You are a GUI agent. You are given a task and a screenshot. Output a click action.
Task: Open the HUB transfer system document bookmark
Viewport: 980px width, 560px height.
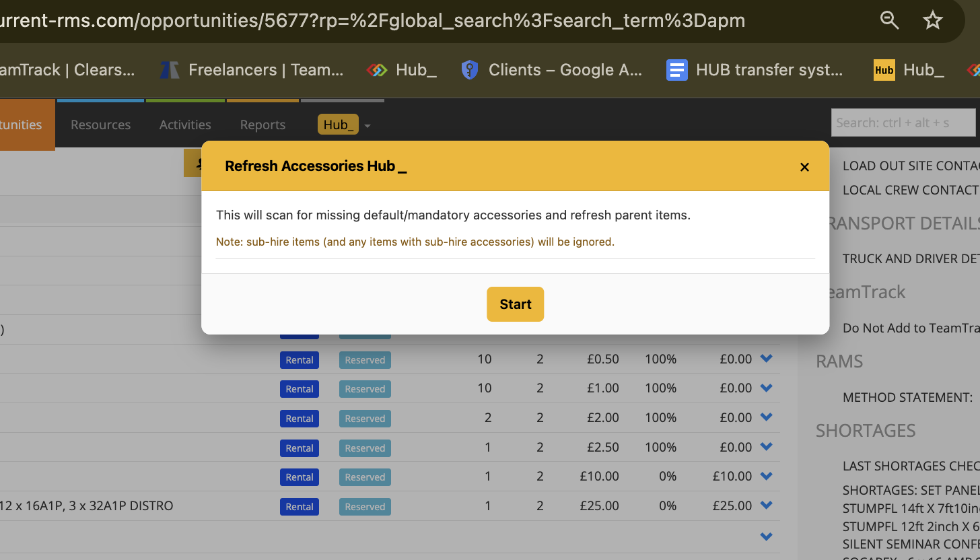755,69
